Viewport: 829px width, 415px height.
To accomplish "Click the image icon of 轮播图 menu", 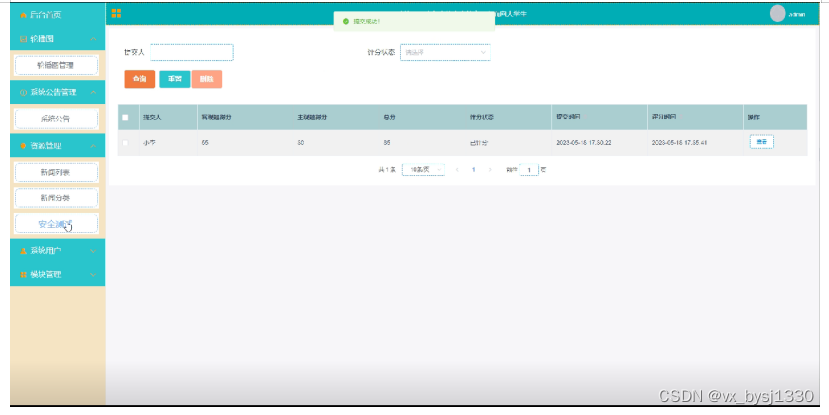I will 23,39.
